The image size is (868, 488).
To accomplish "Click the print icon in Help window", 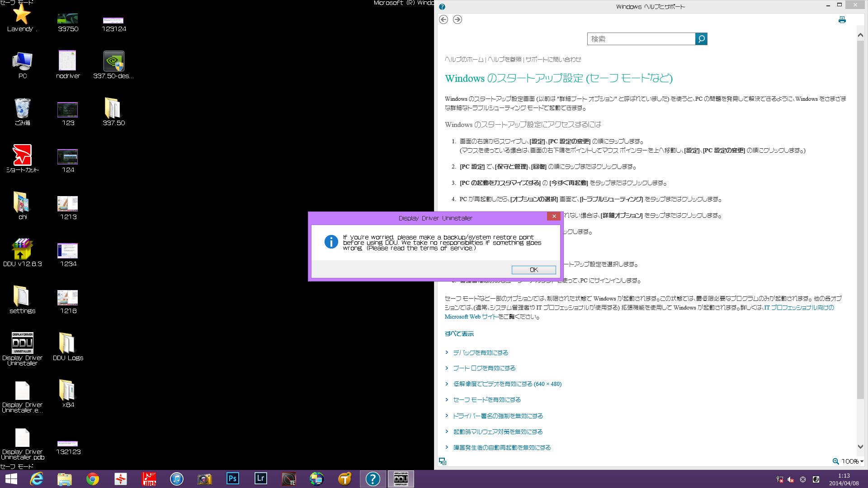I will [842, 20].
